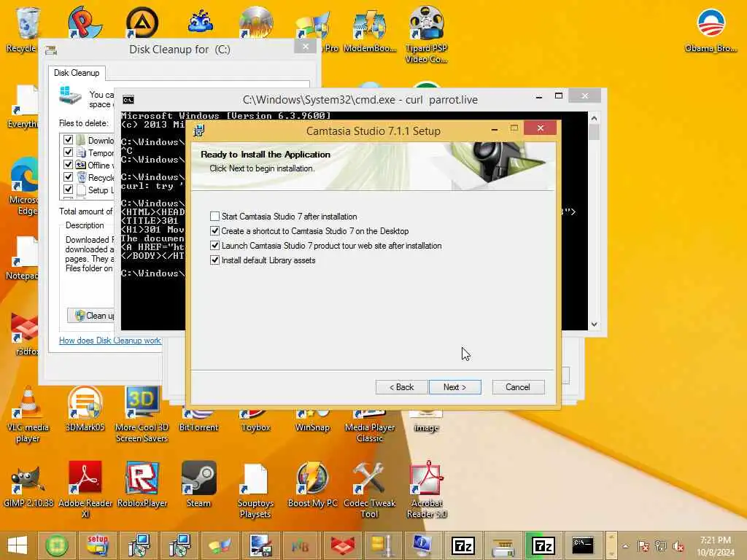Cancel the Camtasia Studio setup

tap(518, 387)
